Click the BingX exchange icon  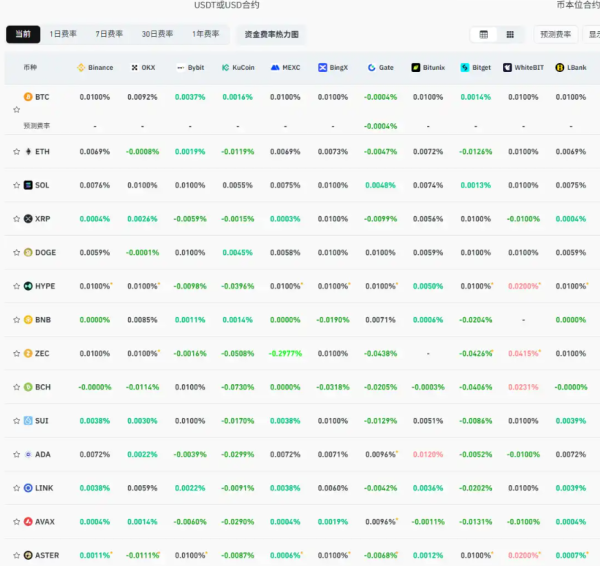coord(323,68)
